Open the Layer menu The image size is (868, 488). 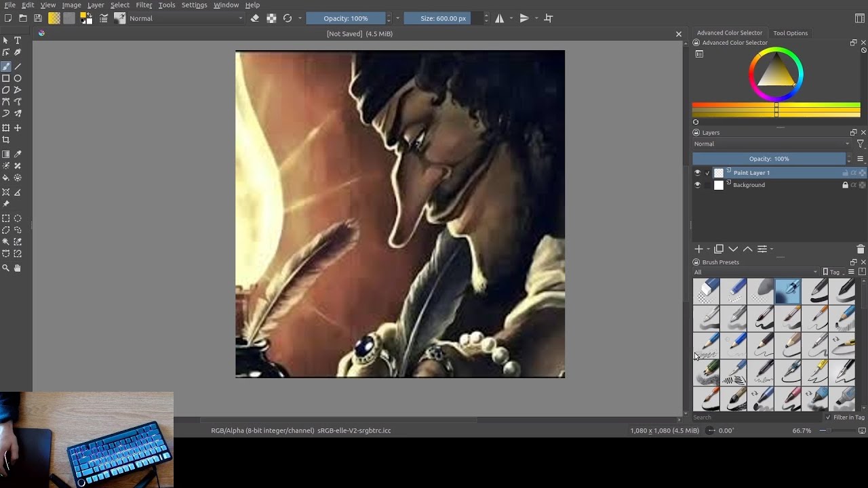tap(96, 5)
